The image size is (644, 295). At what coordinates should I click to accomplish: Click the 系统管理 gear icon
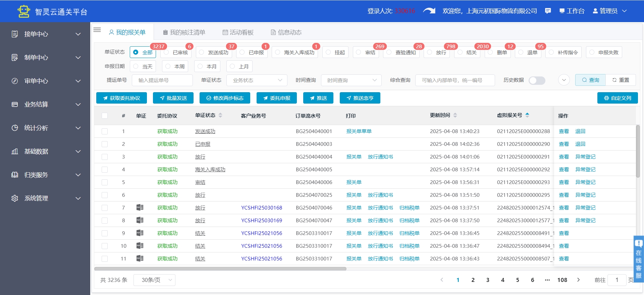(x=15, y=198)
